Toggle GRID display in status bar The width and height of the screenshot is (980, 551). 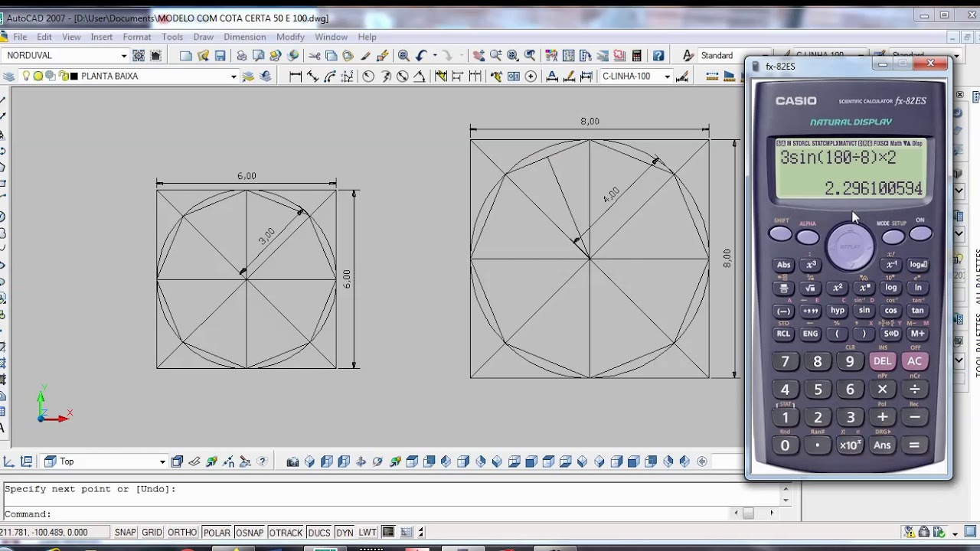[x=152, y=533]
